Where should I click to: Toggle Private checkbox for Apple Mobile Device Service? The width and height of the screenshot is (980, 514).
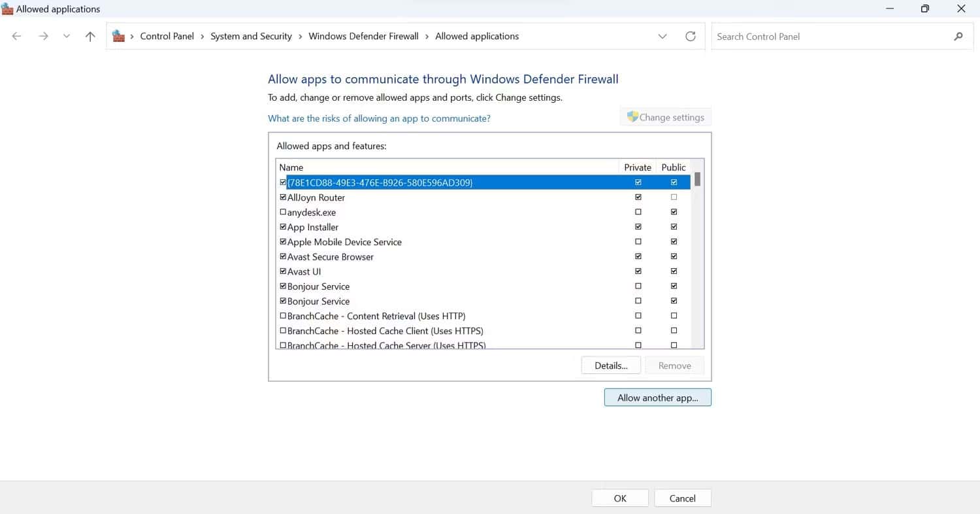638,242
